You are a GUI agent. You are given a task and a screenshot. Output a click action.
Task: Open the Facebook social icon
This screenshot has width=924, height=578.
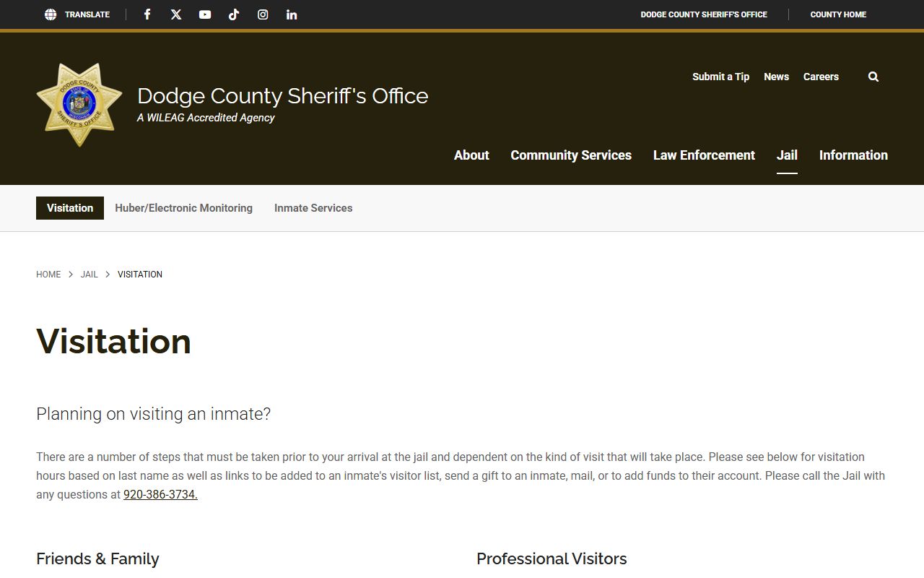pos(147,14)
